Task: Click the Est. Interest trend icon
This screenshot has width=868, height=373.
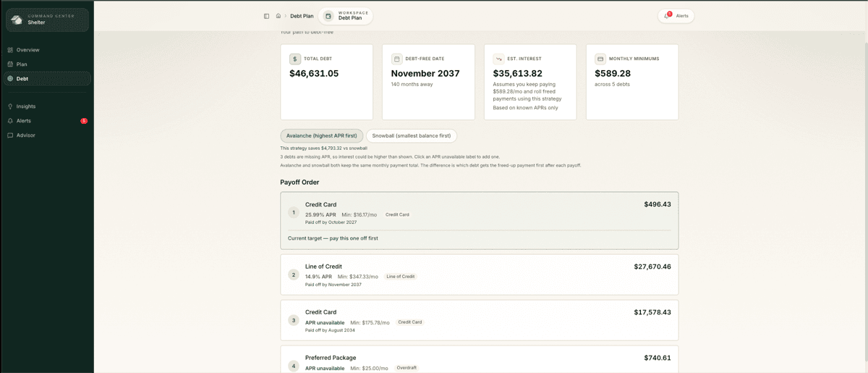Action: tap(498, 59)
